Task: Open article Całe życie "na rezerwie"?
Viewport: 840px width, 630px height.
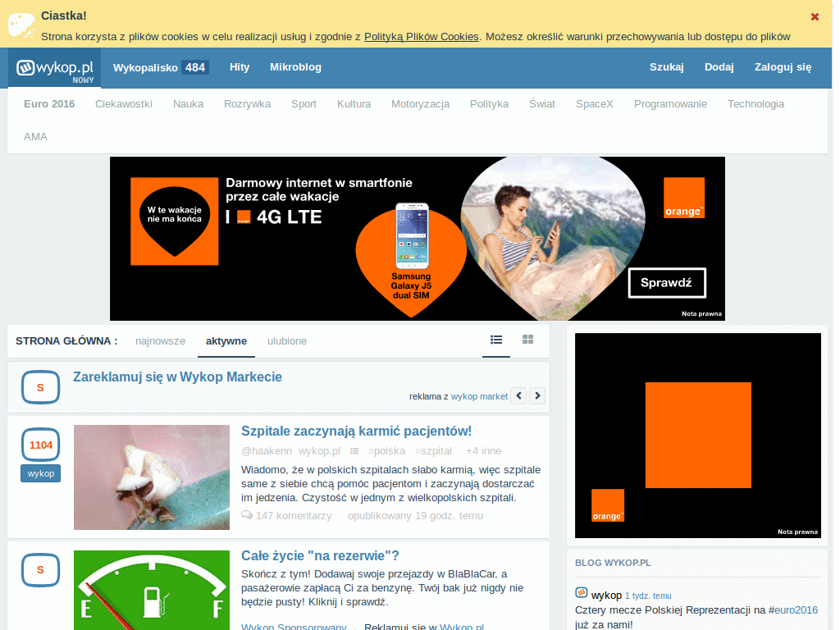Action: pyautogui.click(x=320, y=555)
